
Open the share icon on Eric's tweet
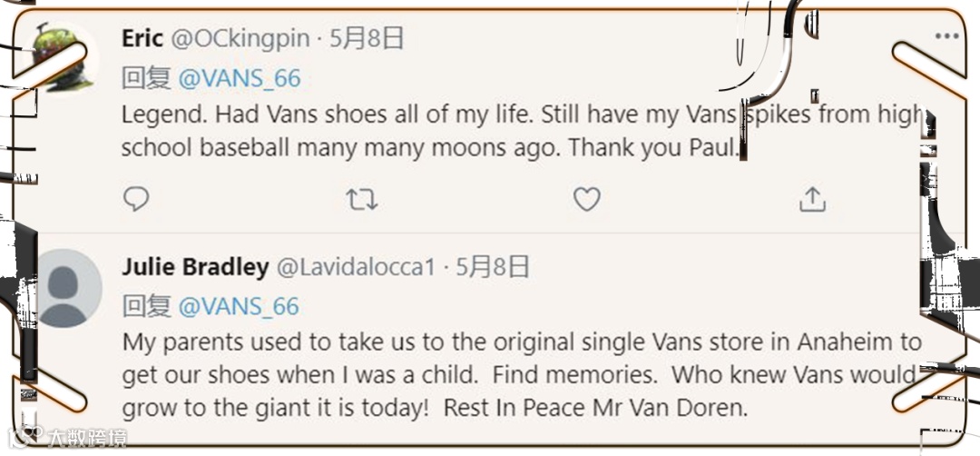811,200
